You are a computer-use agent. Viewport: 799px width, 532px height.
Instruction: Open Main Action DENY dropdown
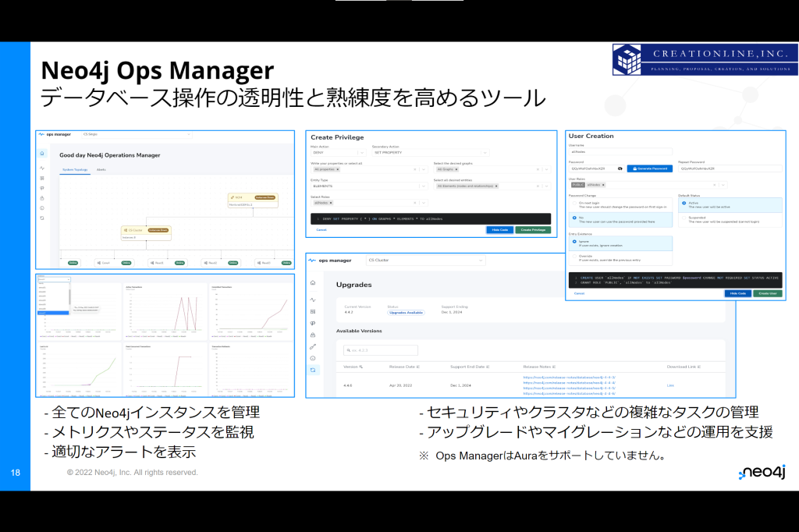(x=339, y=152)
